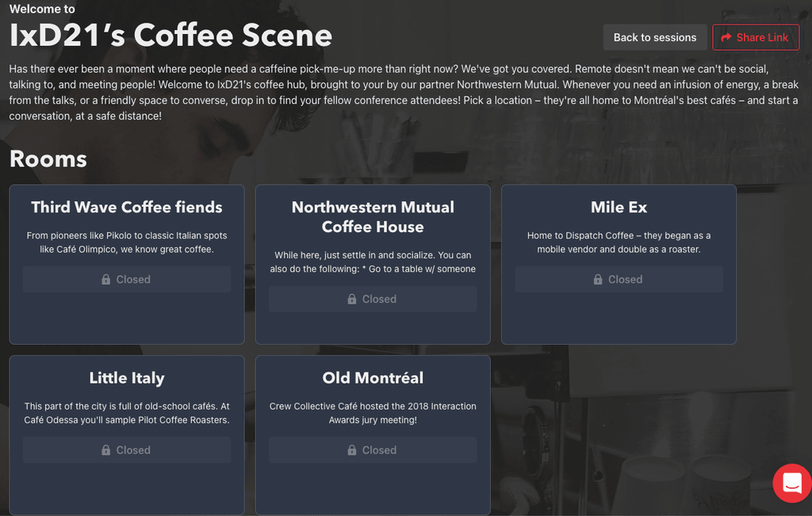Click Closed on the Old Montréal card
Viewport: 812px width, 516px height.
pos(373,449)
